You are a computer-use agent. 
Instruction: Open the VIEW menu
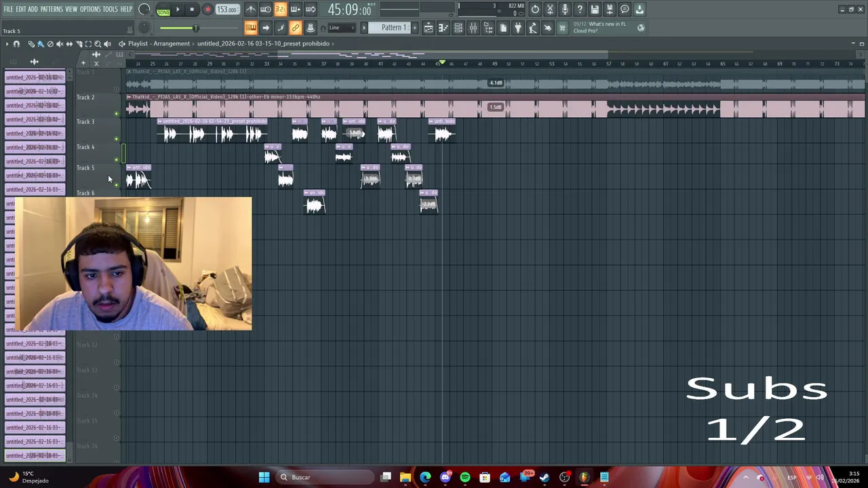click(72, 9)
